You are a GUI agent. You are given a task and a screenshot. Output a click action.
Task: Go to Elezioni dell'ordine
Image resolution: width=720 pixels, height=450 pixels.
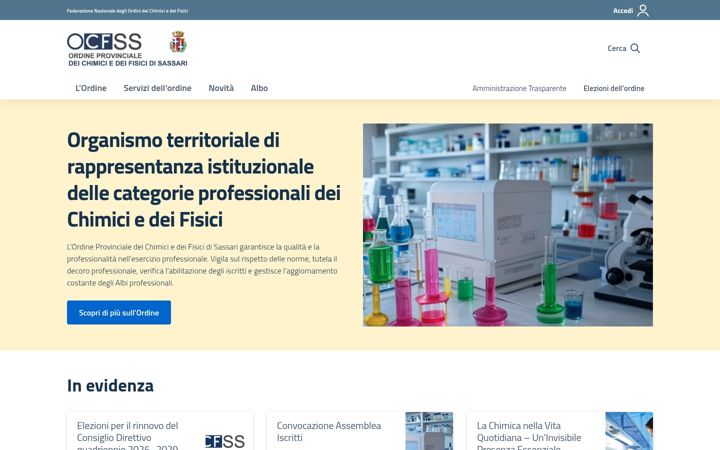point(613,88)
